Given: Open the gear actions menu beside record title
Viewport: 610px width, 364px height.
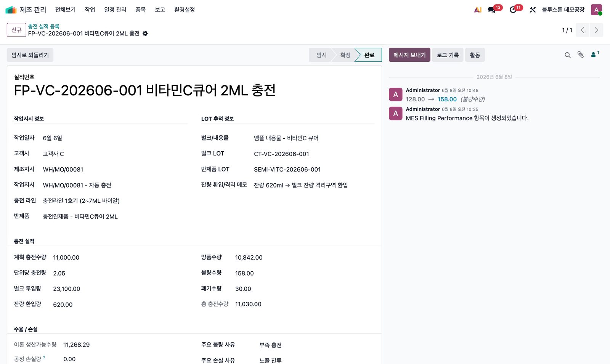Looking at the screenshot, I should click(x=145, y=34).
